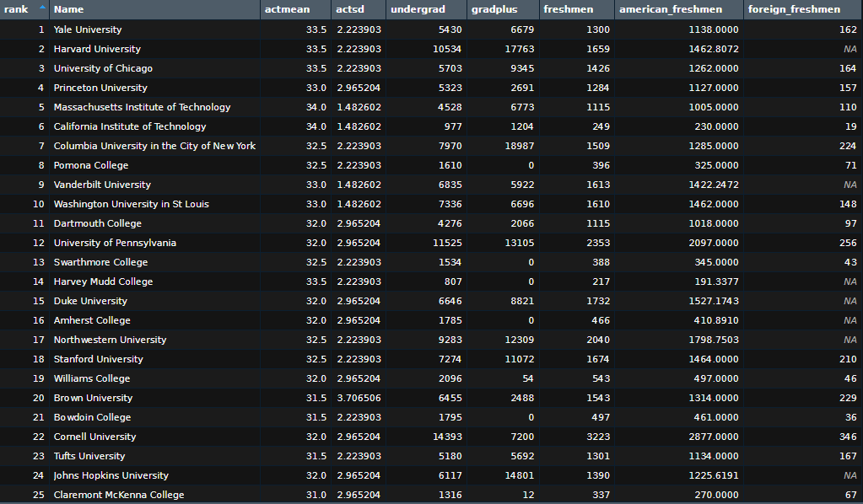Click Pomona's undergrad value 1610
863x504 pixels.
point(450,165)
